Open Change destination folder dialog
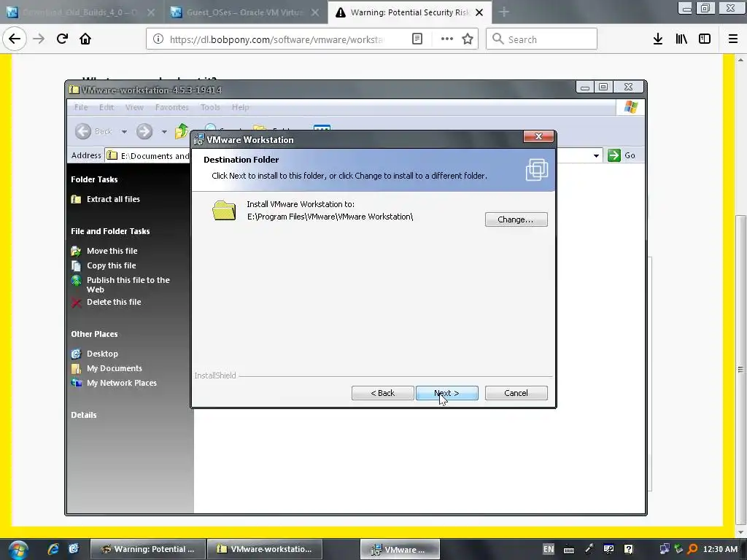The image size is (747, 560). point(516,219)
